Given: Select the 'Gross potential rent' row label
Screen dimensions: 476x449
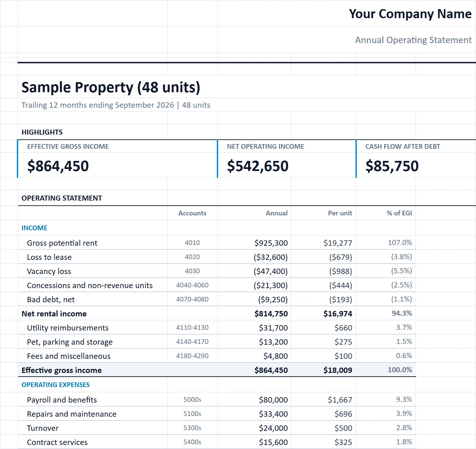Looking at the screenshot, I should pos(62,243).
